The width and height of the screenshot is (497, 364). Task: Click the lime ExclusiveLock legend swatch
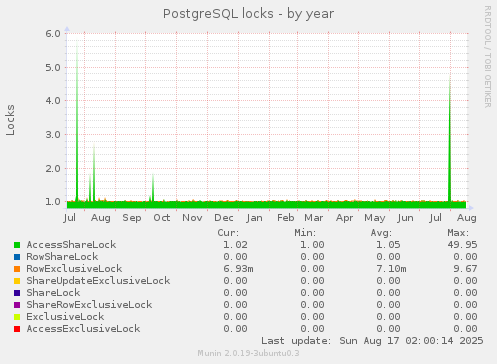click(x=17, y=317)
